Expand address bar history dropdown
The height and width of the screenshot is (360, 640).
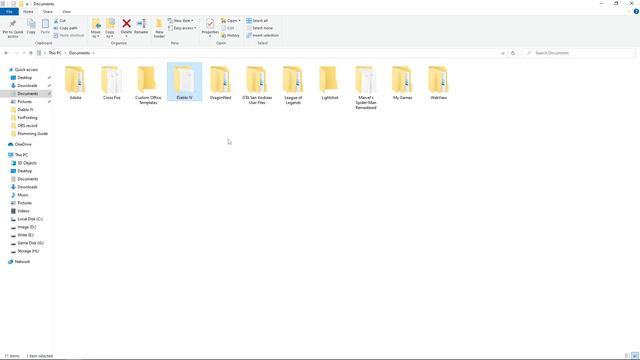[503, 53]
